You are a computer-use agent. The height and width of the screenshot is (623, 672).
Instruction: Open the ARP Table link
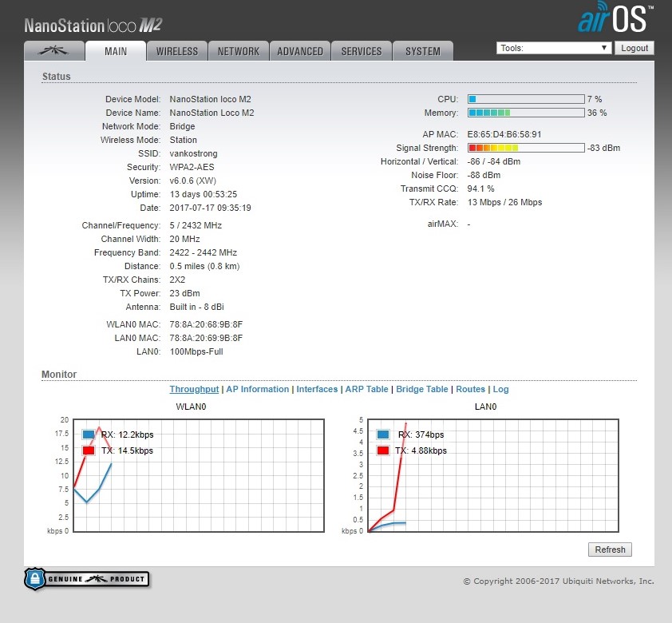(367, 389)
